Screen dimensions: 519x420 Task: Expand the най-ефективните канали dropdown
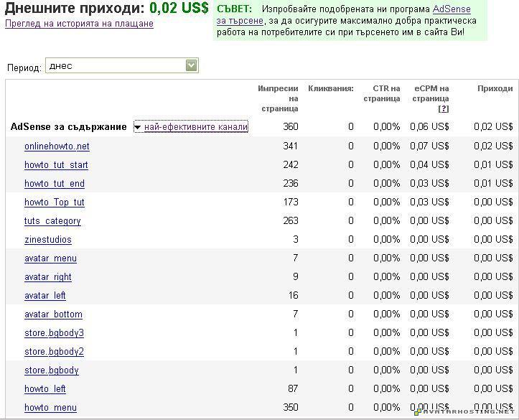[191, 126]
